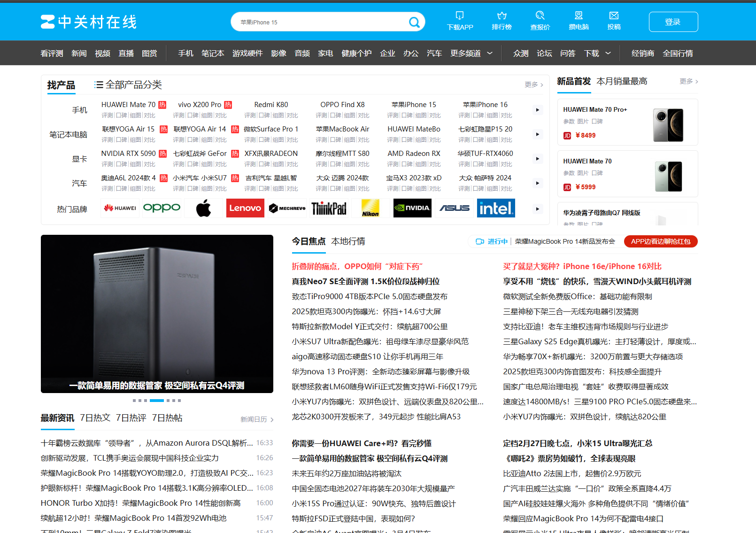Click the 进行中 live video icon
This screenshot has width=756, height=533.
(480, 241)
